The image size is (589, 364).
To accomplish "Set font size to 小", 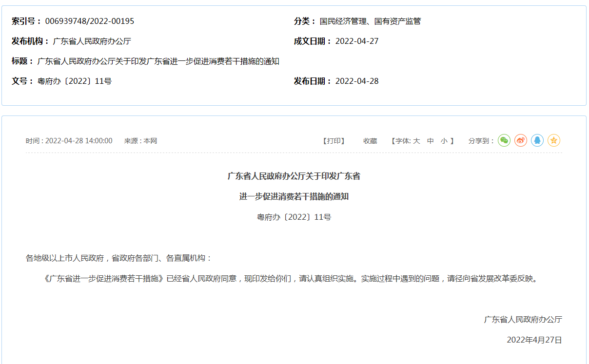I will point(444,141).
